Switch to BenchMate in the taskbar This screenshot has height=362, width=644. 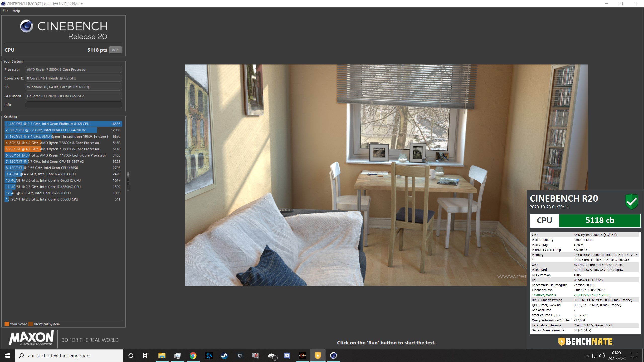tap(318, 356)
